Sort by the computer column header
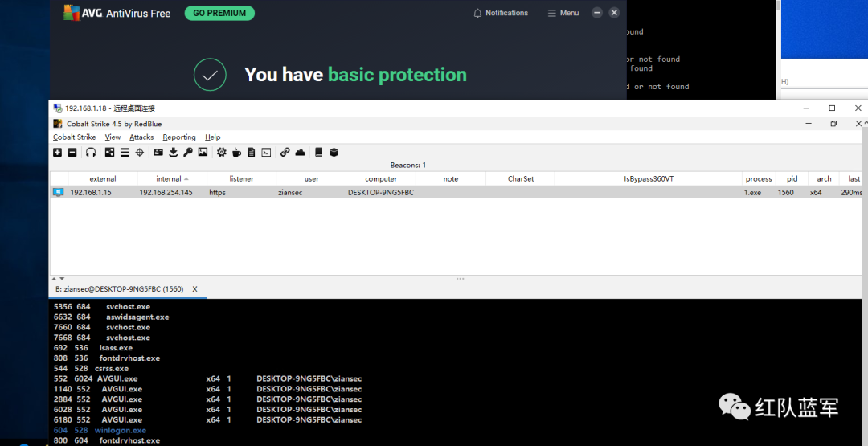 [381, 178]
